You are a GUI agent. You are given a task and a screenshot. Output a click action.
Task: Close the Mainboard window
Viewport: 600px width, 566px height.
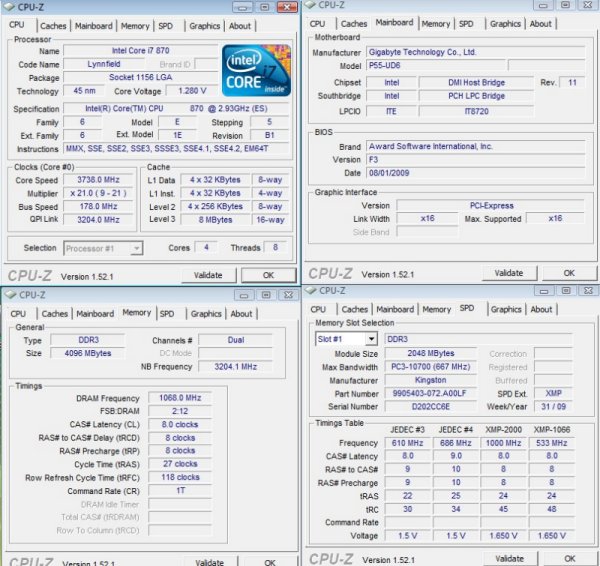point(588,5)
